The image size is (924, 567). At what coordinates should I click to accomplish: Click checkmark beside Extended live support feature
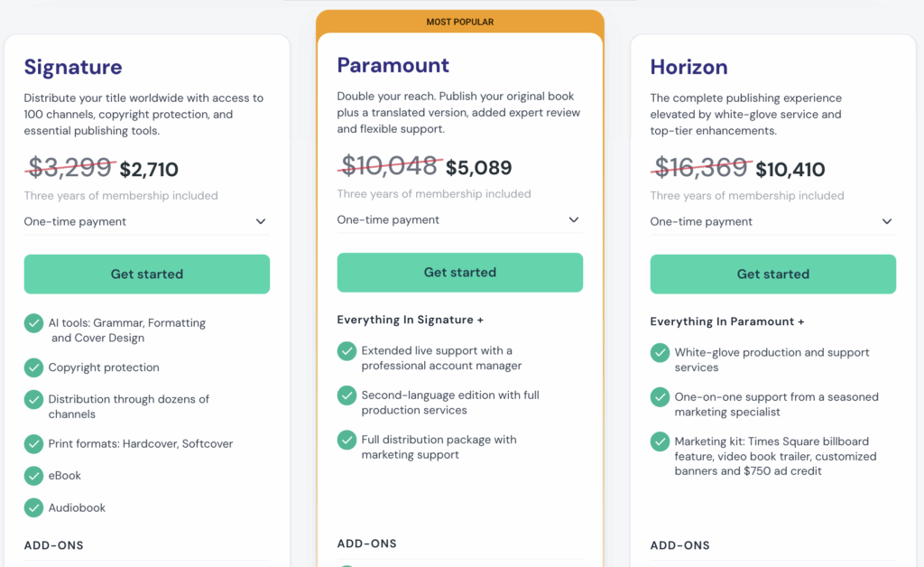point(346,350)
